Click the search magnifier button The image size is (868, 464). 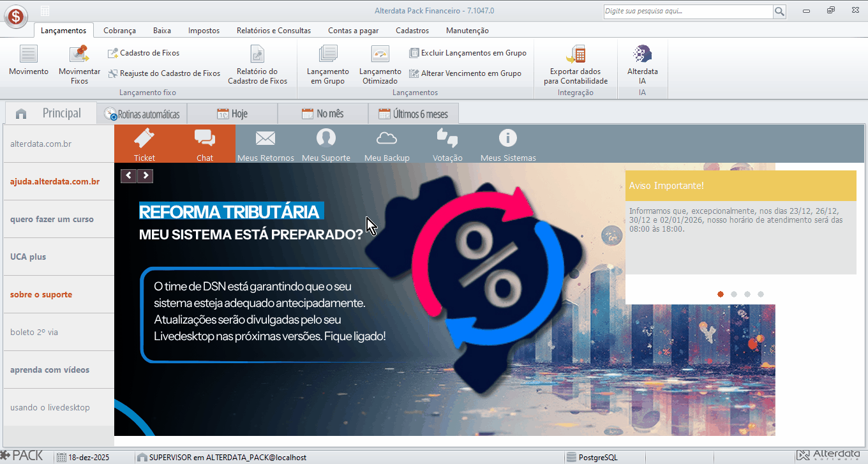coord(780,11)
